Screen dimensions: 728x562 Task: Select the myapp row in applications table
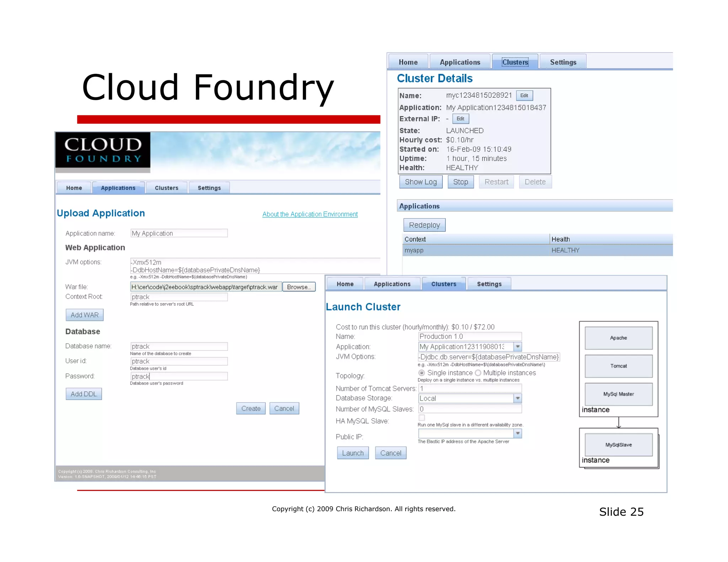(538, 250)
